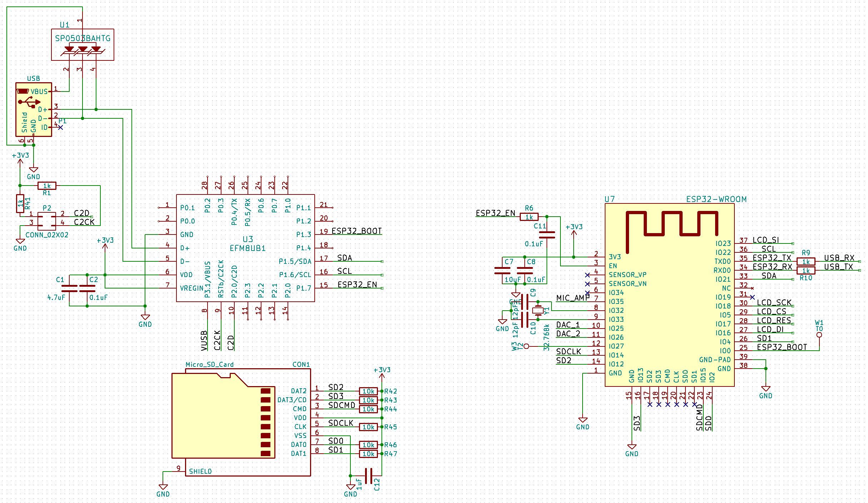Select capacitor C12 1uF symbol
This screenshot has width=868, height=503.
[x=369, y=476]
